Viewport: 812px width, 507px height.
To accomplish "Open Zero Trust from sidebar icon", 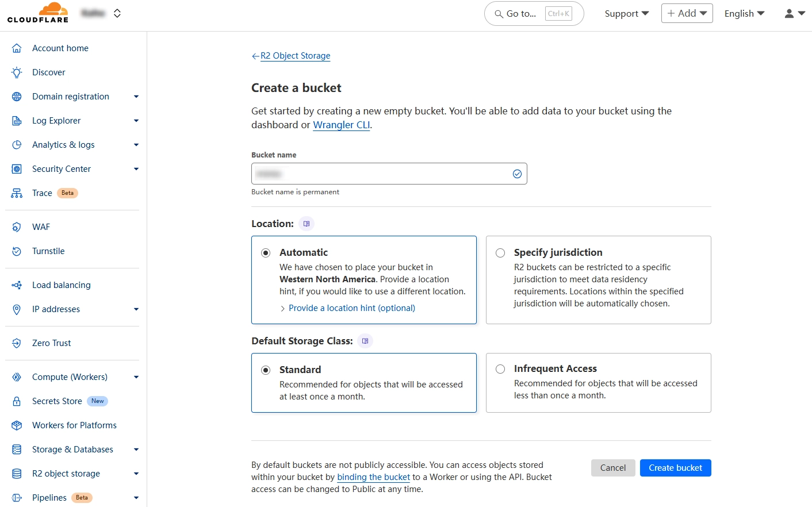I will click(17, 343).
